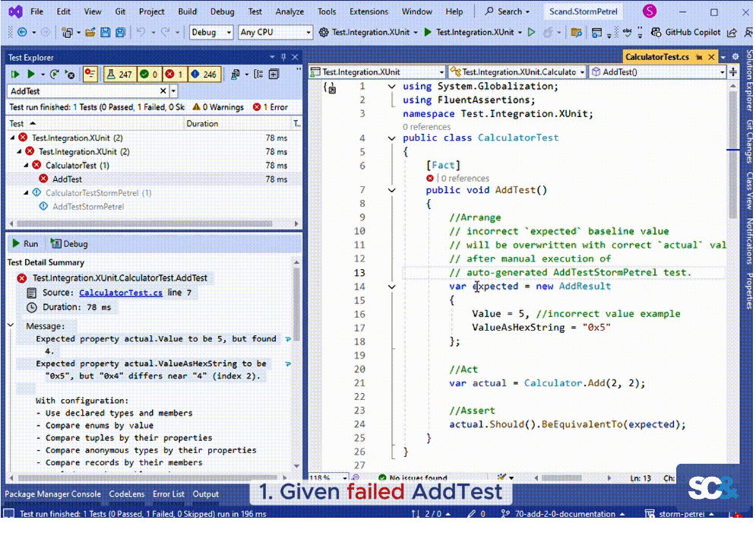Image resolution: width=756 pixels, height=536 pixels.
Task: Click the Expand All plus icon
Action: (274, 75)
